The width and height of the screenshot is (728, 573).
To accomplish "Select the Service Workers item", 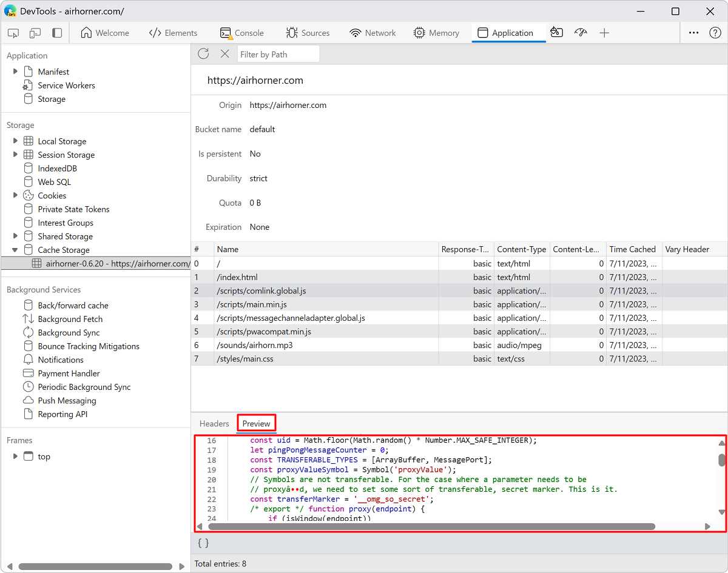I will pyautogui.click(x=66, y=85).
